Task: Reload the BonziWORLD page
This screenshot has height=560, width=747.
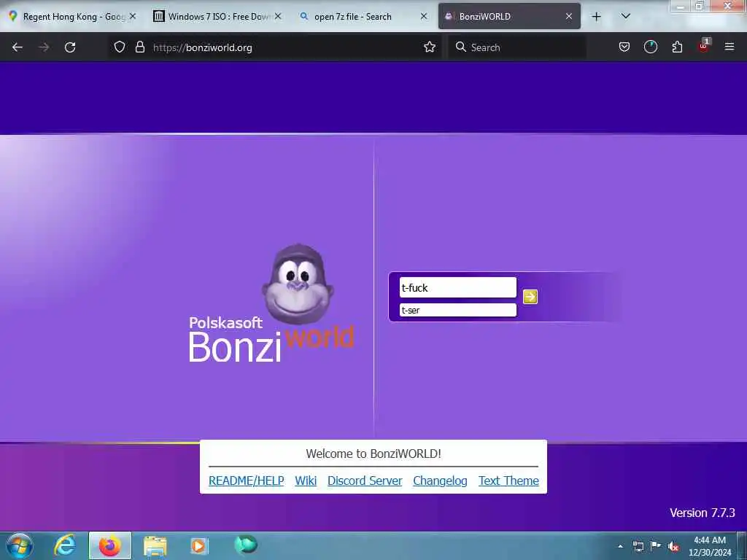Action: tap(70, 47)
